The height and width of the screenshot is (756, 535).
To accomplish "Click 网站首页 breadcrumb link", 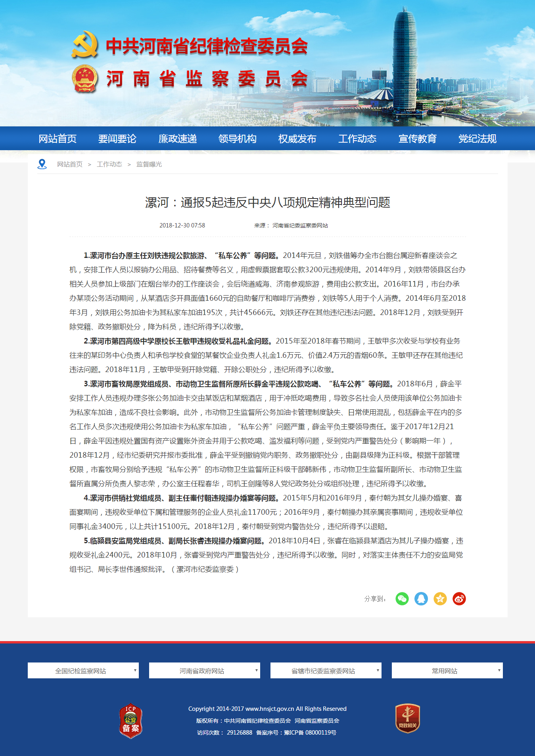I will [x=70, y=164].
